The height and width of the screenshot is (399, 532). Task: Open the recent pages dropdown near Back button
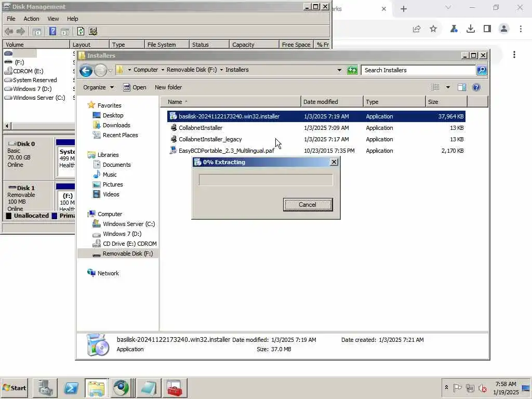110,71
